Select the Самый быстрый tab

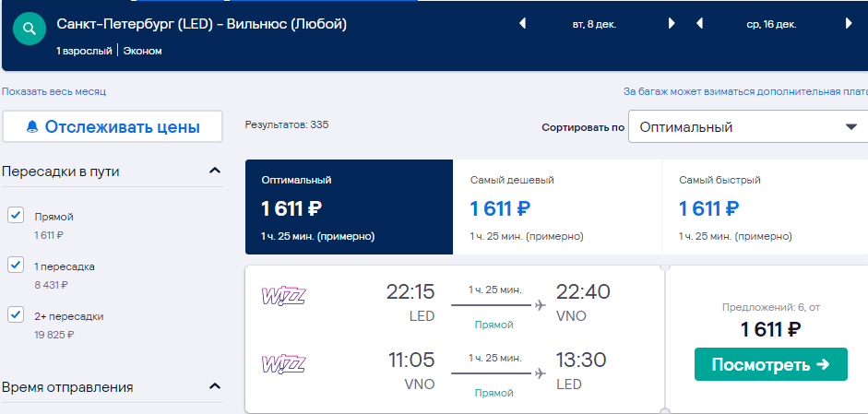[x=765, y=207]
